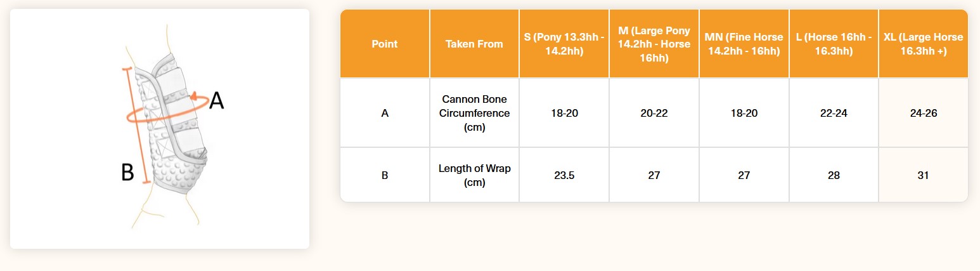Select the XL (Large Horse 16.3hh +) header
Image resolution: width=980 pixels, height=271 pixels.
click(924, 44)
